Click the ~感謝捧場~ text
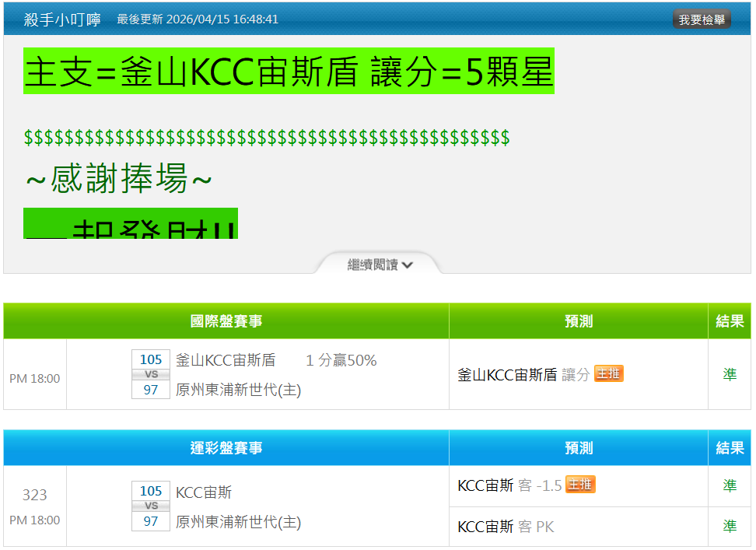The width and height of the screenshot is (756, 550). pos(118,178)
